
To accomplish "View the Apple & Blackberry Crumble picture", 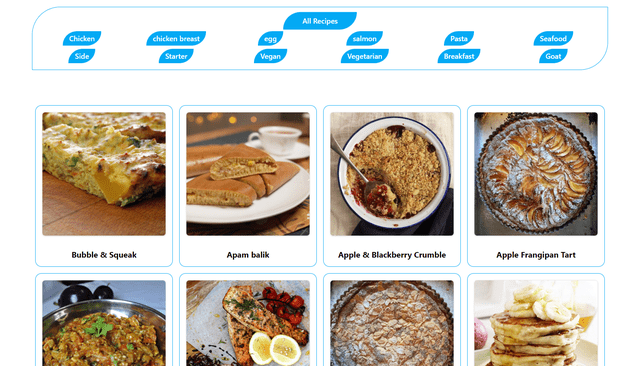I will click(392, 174).
